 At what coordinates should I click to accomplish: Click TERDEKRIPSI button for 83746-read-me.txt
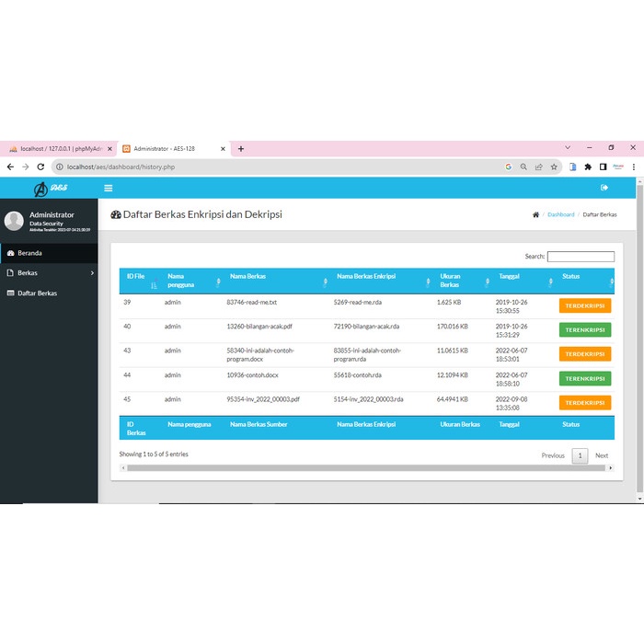[x=585, y=305]
